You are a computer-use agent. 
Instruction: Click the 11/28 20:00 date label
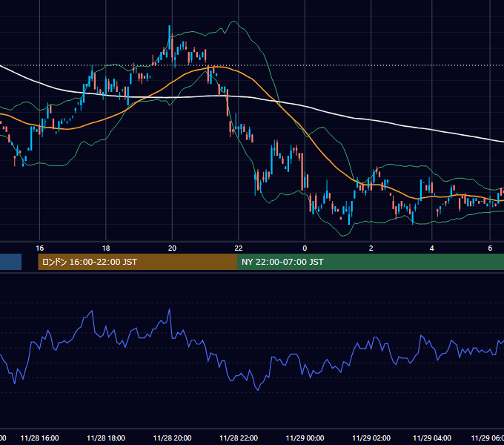pyautogui.click(x=172, y=438)
